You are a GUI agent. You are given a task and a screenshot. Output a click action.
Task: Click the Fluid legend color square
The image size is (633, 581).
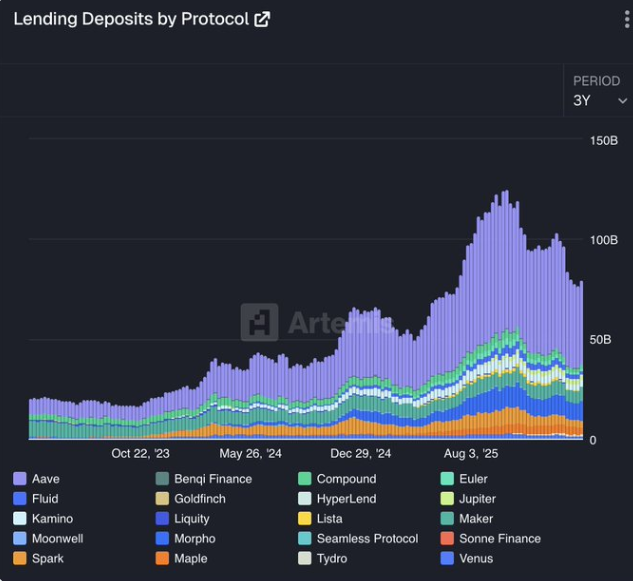[x=19, y=499]
